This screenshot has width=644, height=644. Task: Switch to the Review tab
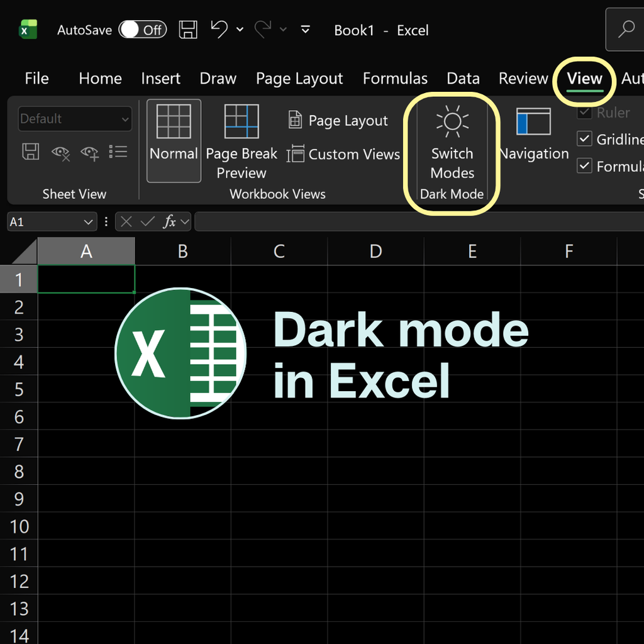(x=523, y=79)
